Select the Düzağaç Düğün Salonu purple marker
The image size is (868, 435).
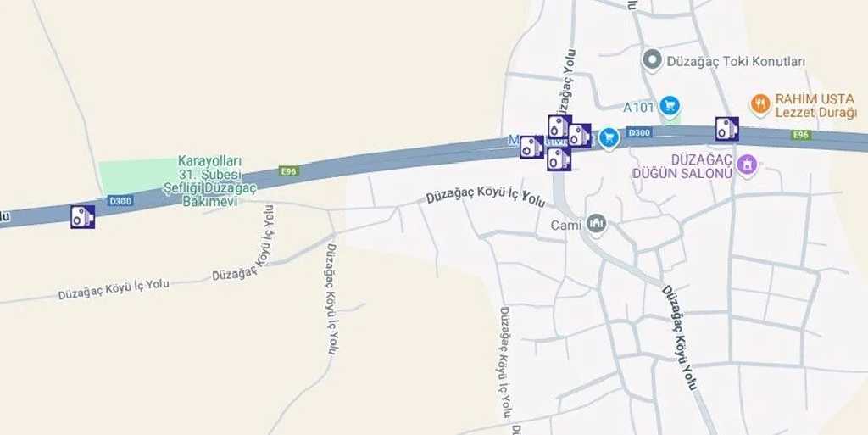[x=748, y=165]
